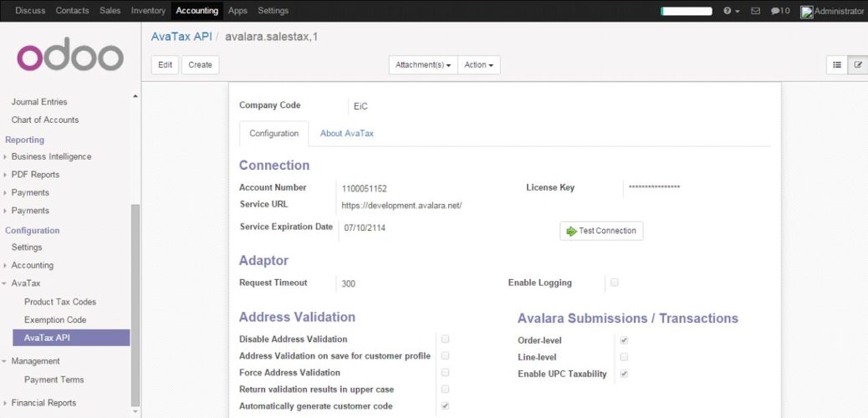The height and width of the screenshot is (418, 868).
Task: Toggle Enable UPC Taxability checkbox
Action: click(x=624, y=374)
